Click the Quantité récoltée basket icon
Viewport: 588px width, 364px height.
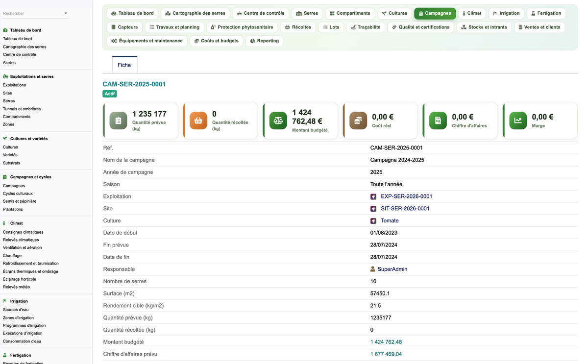tap(198, 121)
